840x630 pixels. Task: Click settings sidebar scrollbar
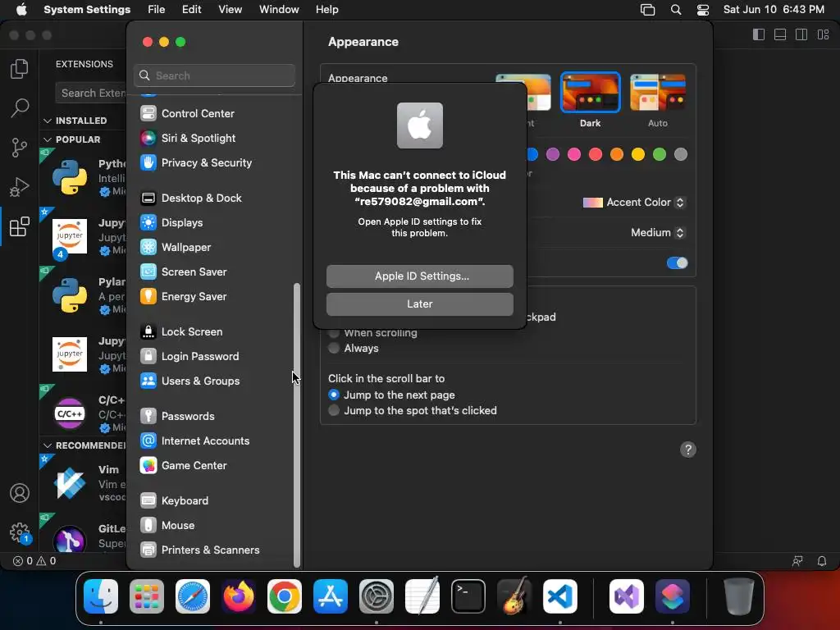(x=297, y=425)
